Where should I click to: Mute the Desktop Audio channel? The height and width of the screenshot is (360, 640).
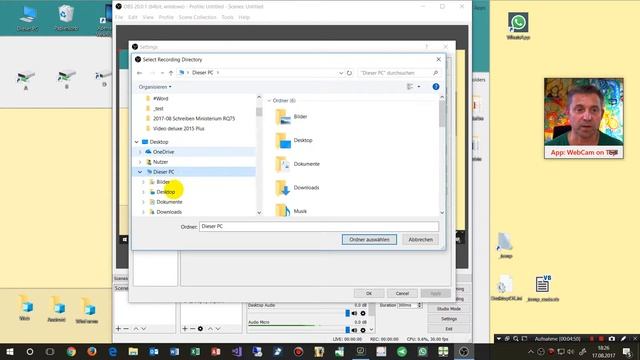(354, 313)
